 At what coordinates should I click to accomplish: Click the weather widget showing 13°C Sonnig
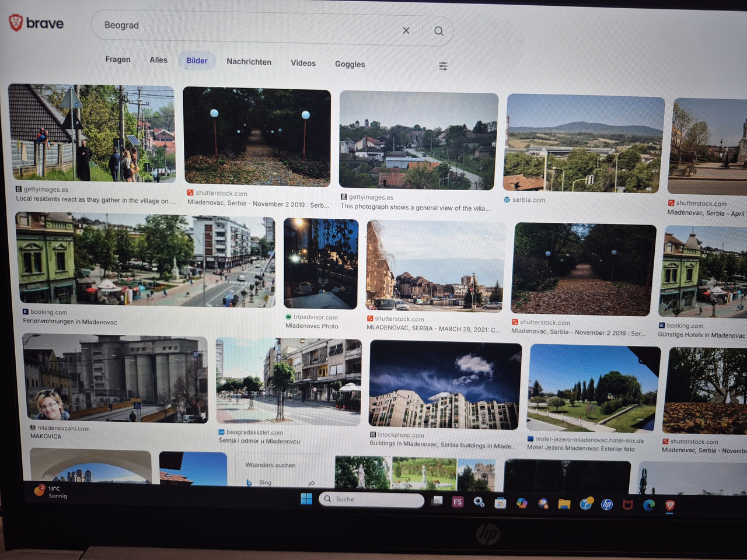[x=50, y=492]
